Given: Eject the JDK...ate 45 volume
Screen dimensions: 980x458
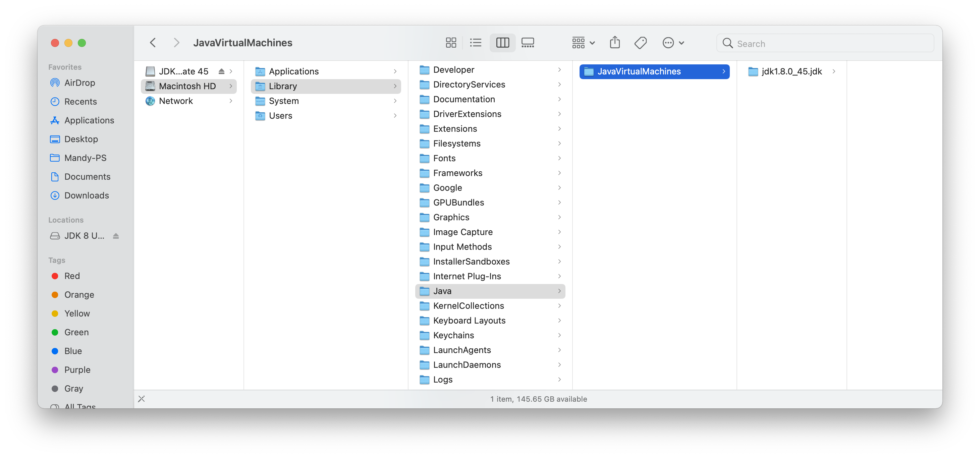Looking at the screenshot, I should coord(221,71).
